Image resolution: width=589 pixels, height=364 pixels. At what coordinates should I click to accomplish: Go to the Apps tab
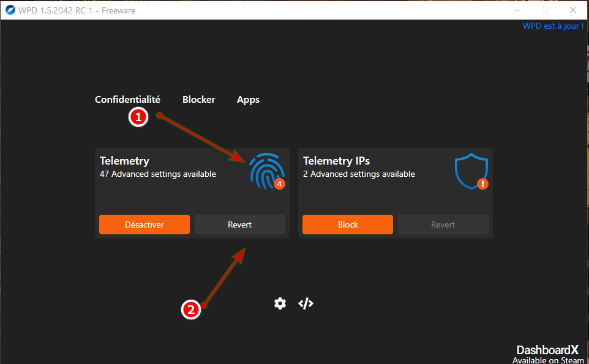pos(248,100)
